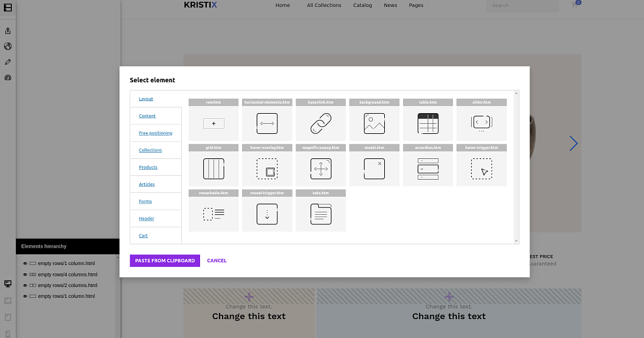
Task: Switch to the Free positioning tab
Action: [x=155, y=133]
